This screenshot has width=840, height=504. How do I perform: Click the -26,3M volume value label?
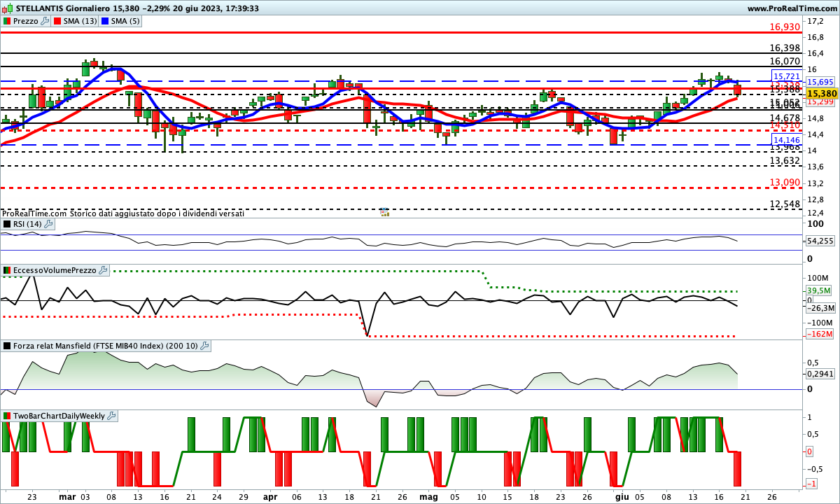[821, 308]
